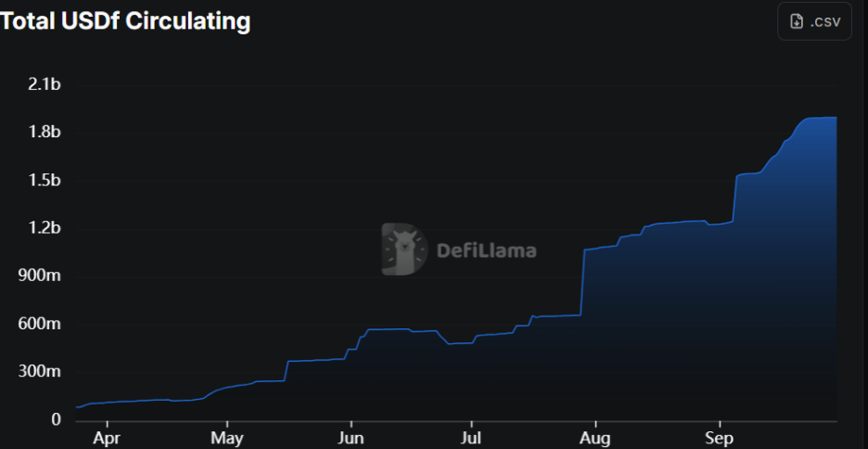Viewport: 868px width, 449px height.
Task: Click the 0 label at the y-axis origin
Action: (56, 420)
